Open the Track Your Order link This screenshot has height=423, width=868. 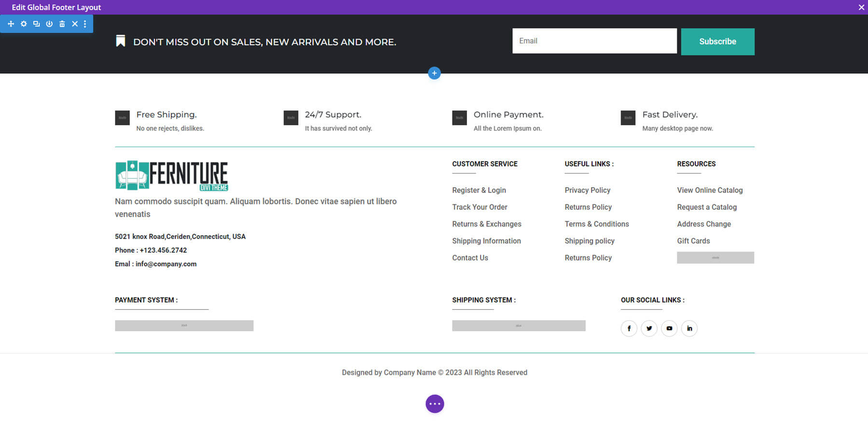(480, 207)
